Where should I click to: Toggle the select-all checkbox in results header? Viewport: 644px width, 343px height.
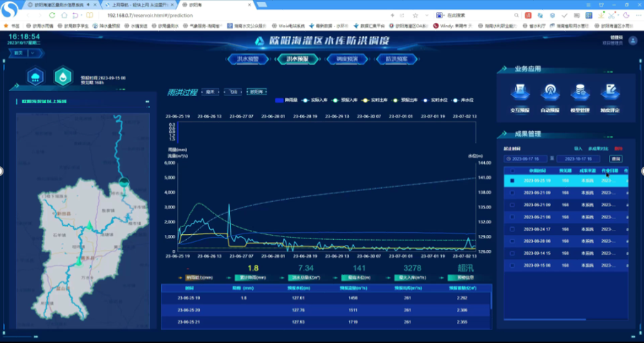click(512, 170)
